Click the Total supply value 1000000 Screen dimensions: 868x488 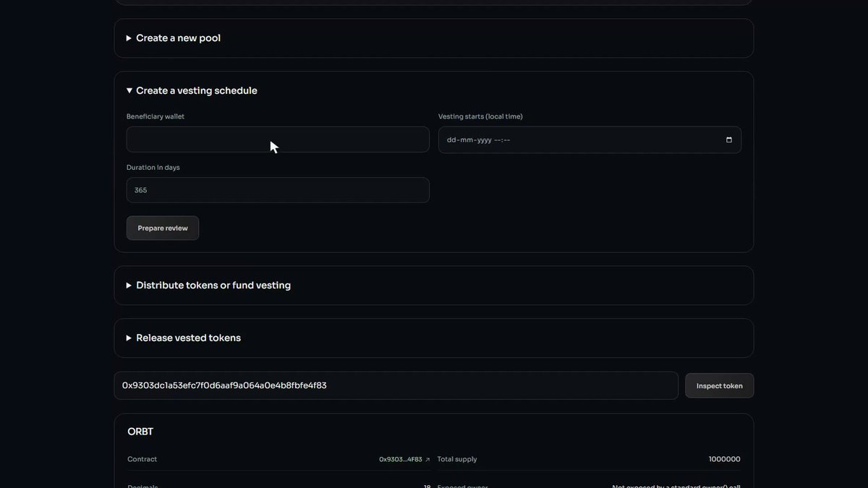[x=724, y=459]
